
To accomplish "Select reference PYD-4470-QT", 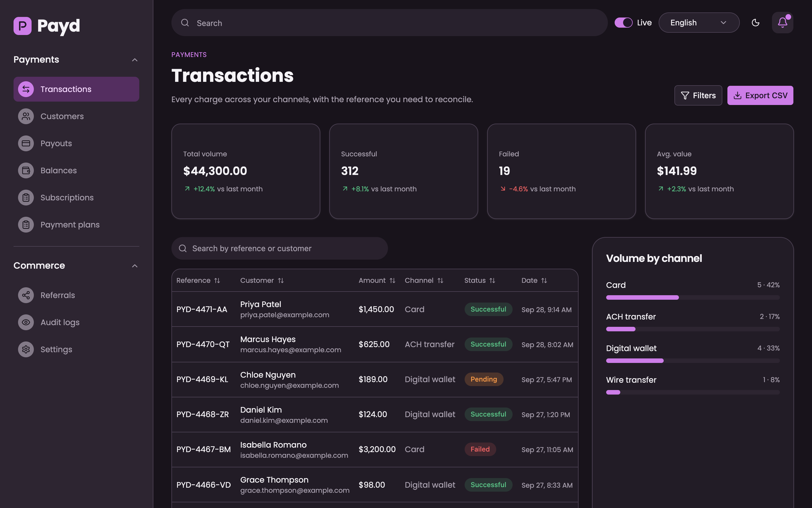I will coord(203,344).
